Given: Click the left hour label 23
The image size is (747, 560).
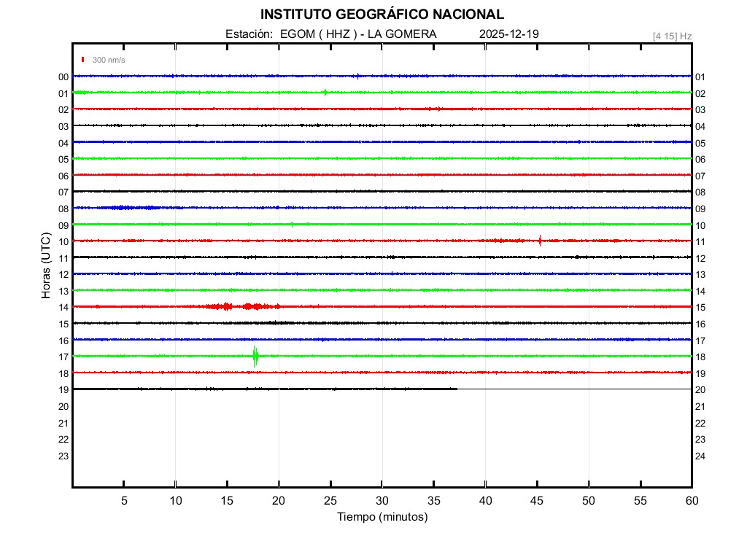Looking at the screenshot, I should pos(63,456).
